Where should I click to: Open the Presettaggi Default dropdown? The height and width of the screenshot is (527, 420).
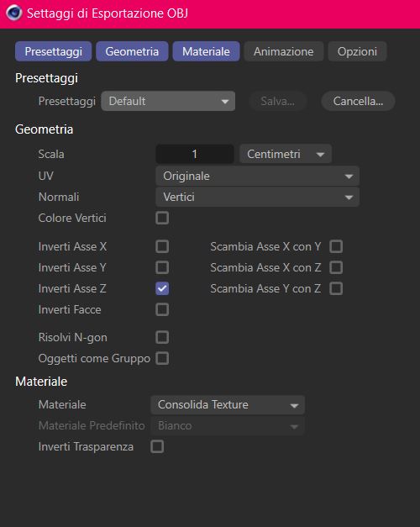click(168, 101)
